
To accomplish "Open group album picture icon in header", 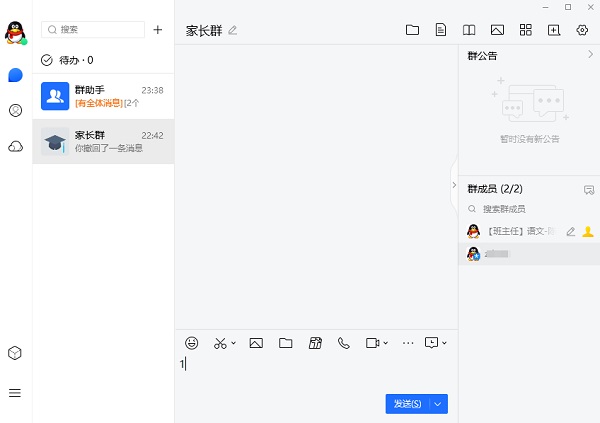I will click(x=497, y=30).
